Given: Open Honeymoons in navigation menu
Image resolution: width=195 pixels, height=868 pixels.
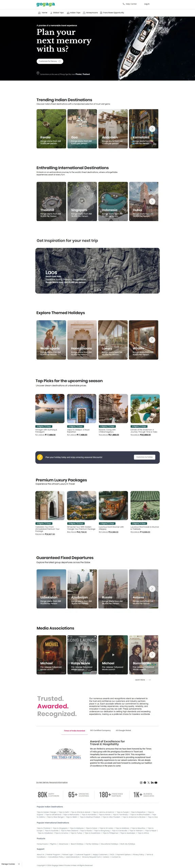Looking at the screenshot, I should coord(90,13).
